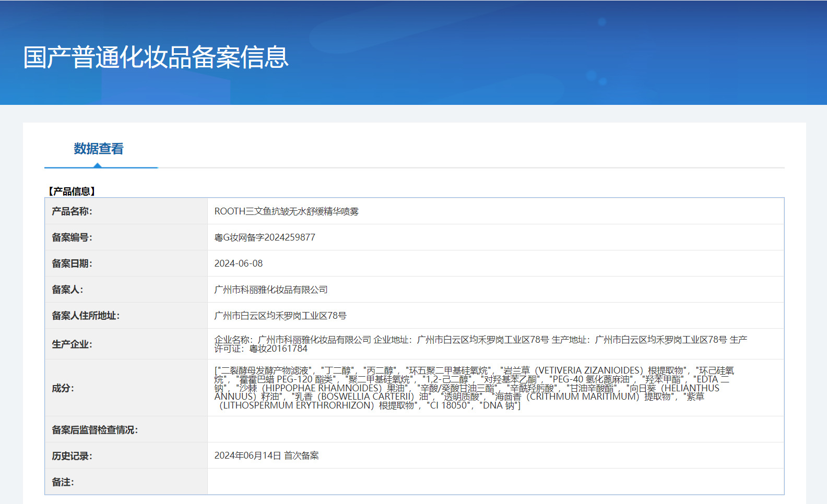Screen dimensions: 827x504
Task: Click the page title 国产普通化妆品备案信息
Action: [156, 57]
